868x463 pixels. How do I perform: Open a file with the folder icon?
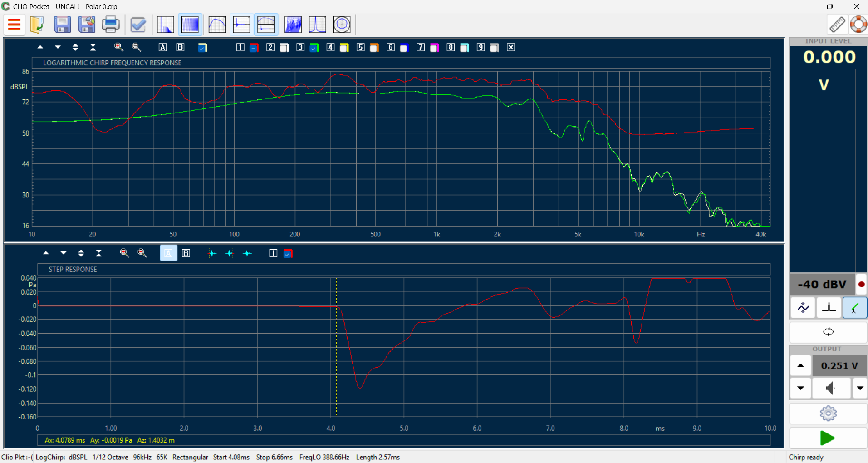pos(37,25)
